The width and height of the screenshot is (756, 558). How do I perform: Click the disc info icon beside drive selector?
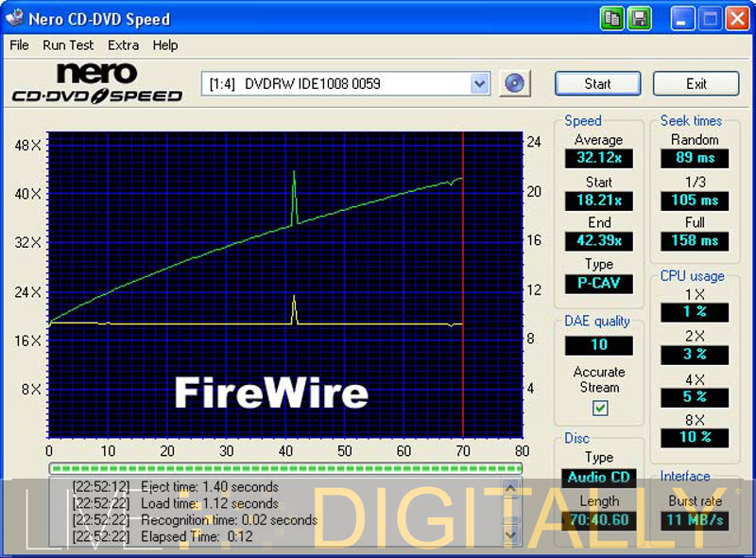[x=513, y=83]
